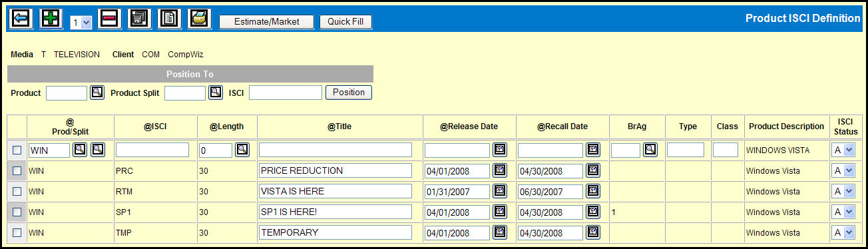The image size is (868, 249).
Task: Click the RTM ISCI code cell
Action: [124, 192]
